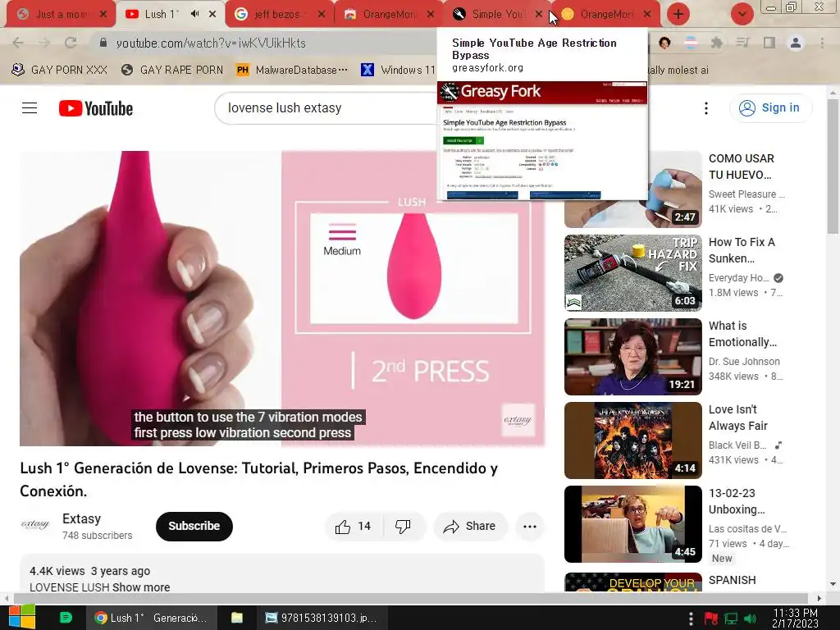
Task: Open MalwareDatabase bookmark
Action: tap(292, 70)
